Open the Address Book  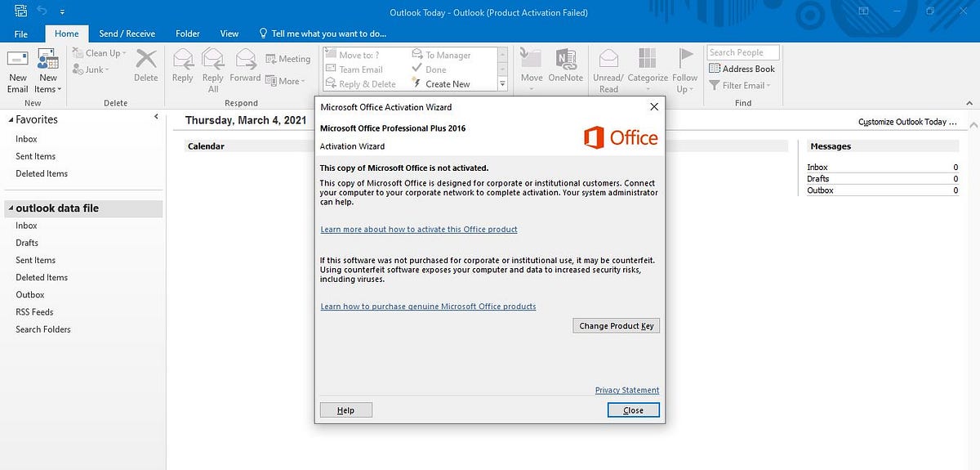(742, 69)
